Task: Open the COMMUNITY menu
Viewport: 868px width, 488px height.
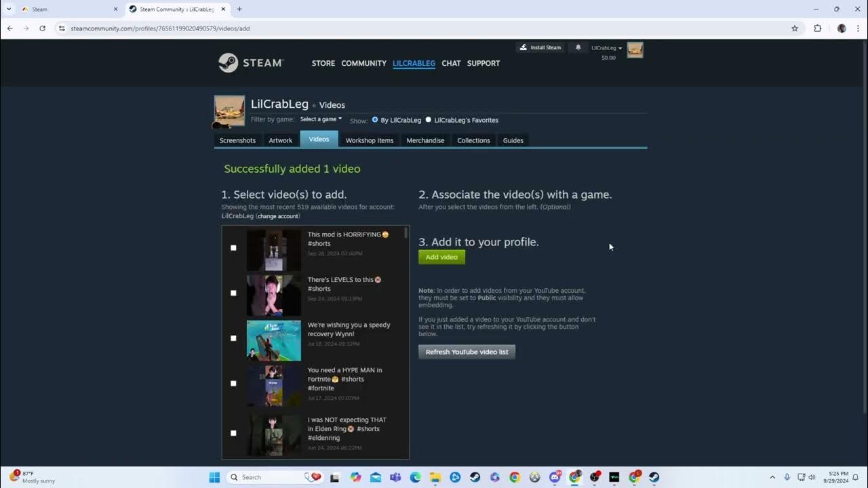Action: point(363,63)
